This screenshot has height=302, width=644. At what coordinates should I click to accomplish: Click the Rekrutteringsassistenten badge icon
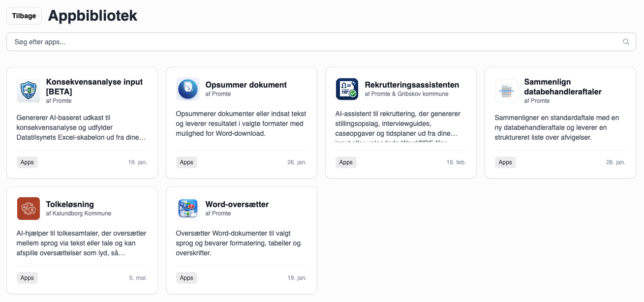pyautogui.click(x=347, y=89)
